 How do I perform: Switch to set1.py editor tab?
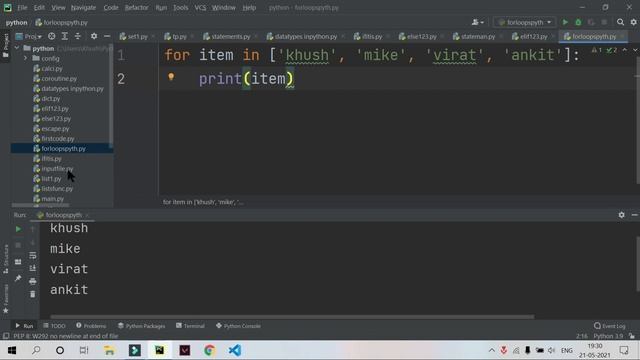(x=137, y=36)
